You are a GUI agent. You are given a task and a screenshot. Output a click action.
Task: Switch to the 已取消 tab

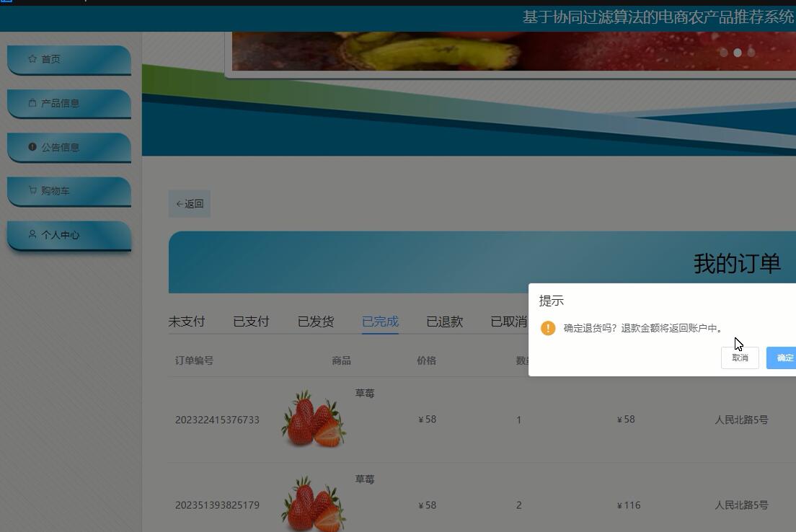coord(508,322)
